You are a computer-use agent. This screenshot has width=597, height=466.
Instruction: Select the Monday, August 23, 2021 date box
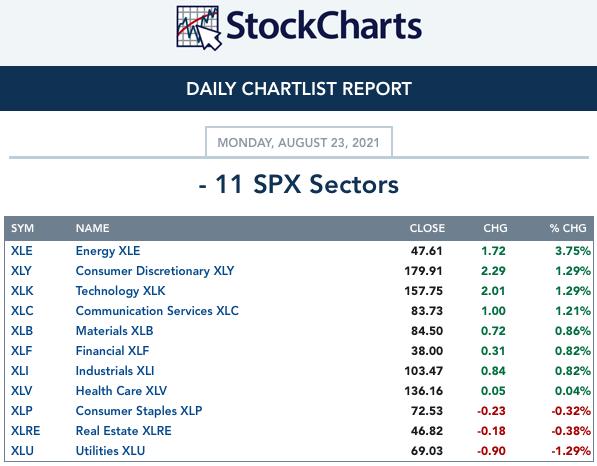298,142
